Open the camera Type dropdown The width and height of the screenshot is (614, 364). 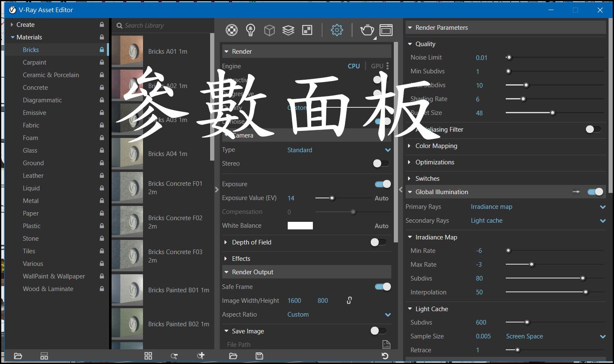click(x=339, y=150)
